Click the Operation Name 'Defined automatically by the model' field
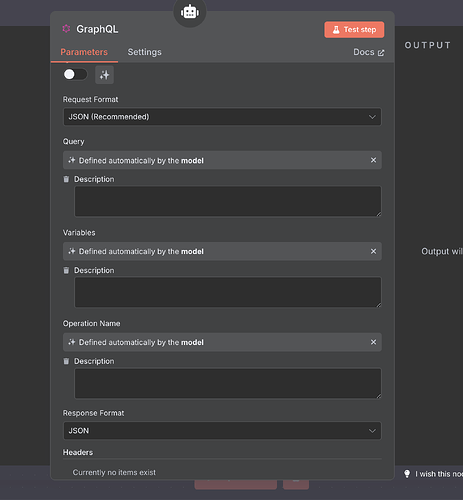 (x=222, y=342)
